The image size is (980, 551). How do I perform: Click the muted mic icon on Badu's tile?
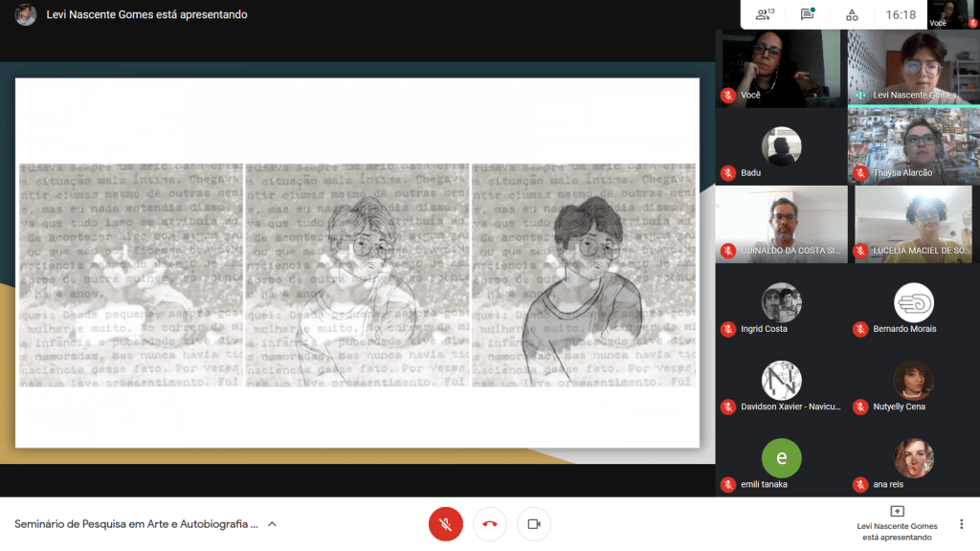click(x=728, y=173)
